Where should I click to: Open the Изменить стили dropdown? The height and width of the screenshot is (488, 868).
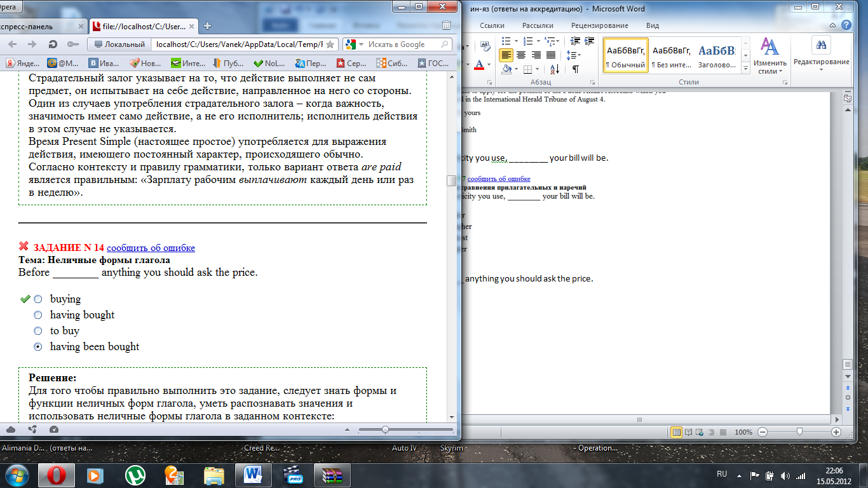(770, 56)
